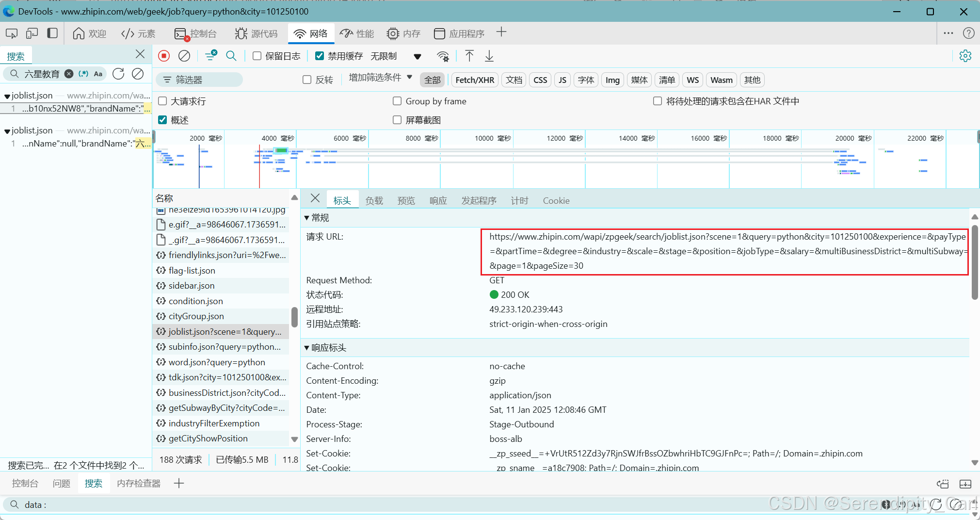The width and height of the screenshot is (980, 520).
Task: Enable the 保留日志 checkbox
Action: pyautogui.click(x=257, y=56)
